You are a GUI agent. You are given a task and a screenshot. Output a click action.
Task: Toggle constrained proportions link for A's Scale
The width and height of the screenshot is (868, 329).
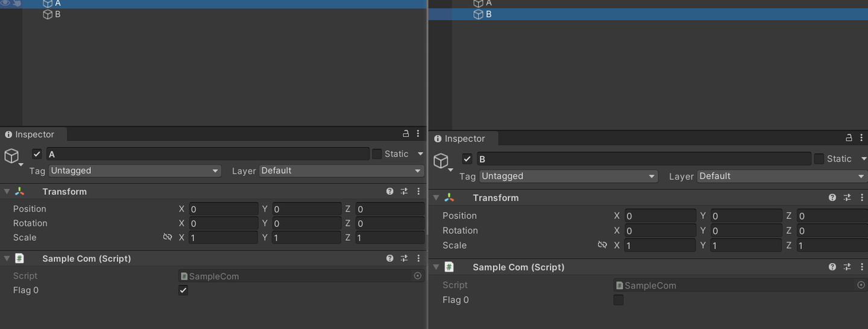click(168, 237)
